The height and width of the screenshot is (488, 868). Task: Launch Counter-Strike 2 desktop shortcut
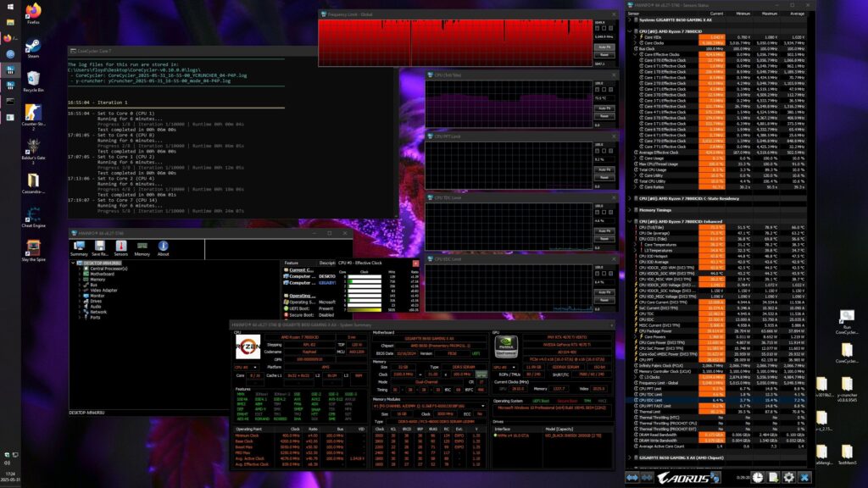33,117
